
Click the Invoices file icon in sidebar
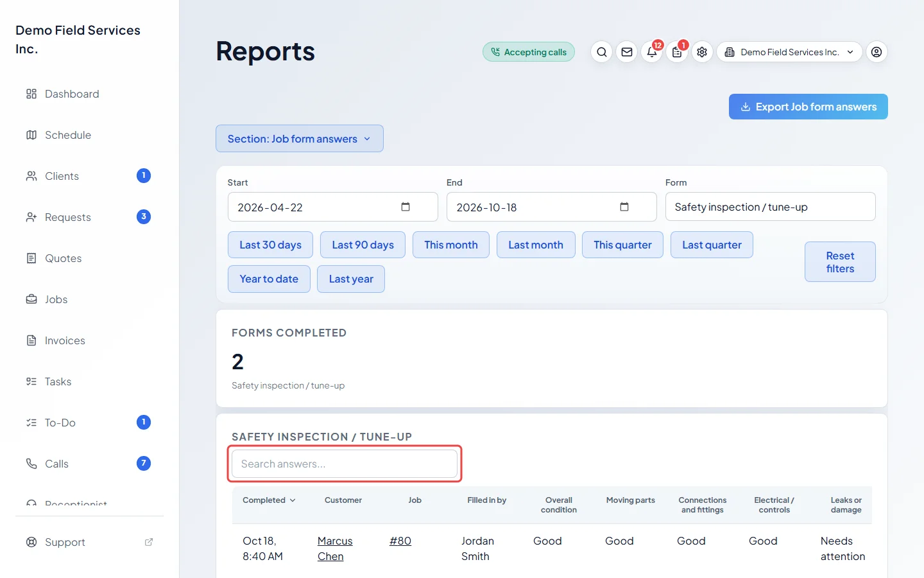click(x=31, y=340)
